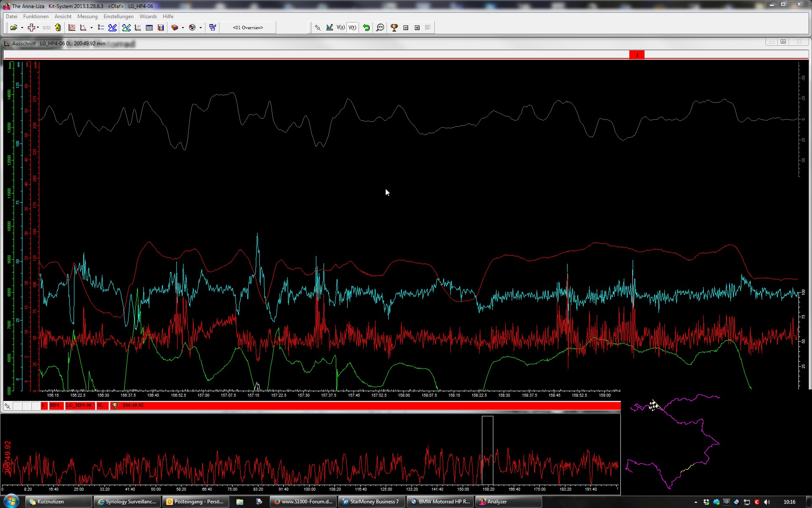This screenshot has height=508, width=812.
Task: Click the open file folder icon
Action: tap(14, 28)
